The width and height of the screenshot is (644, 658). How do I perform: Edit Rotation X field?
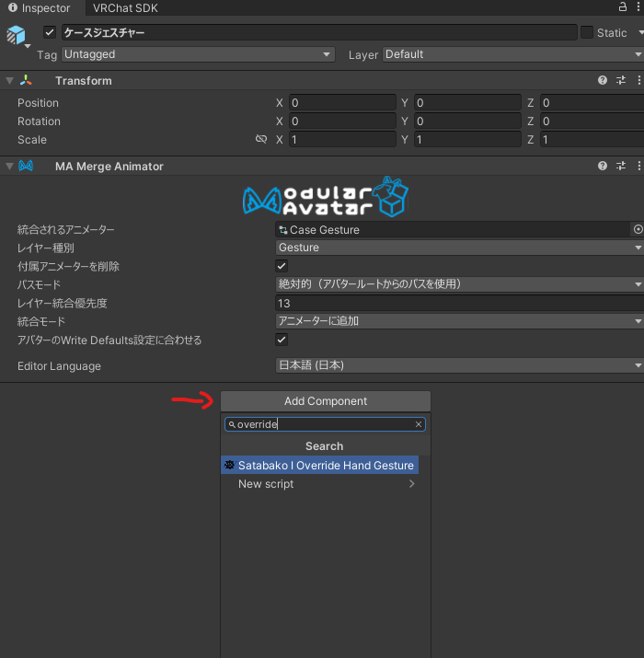(x=342, y=121)
